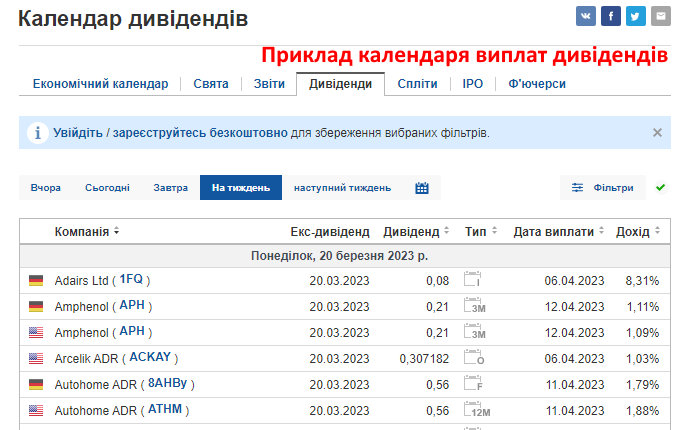Open 1FQ ticker link for Adairs Ltd
The image size is (688, 430).
pos(131,279)
